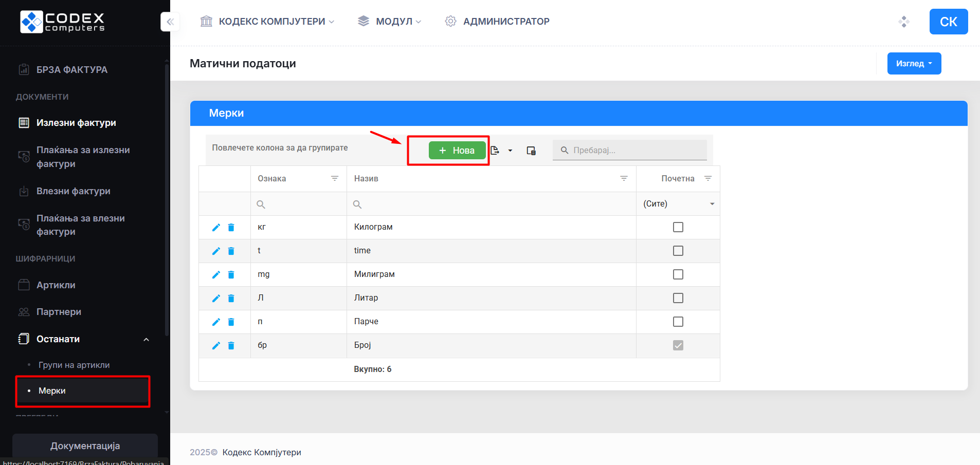The width and height of the screenshot is (980, 465).
Task: Open Излезни фактури in the sidebar
Action: point(76,123)
